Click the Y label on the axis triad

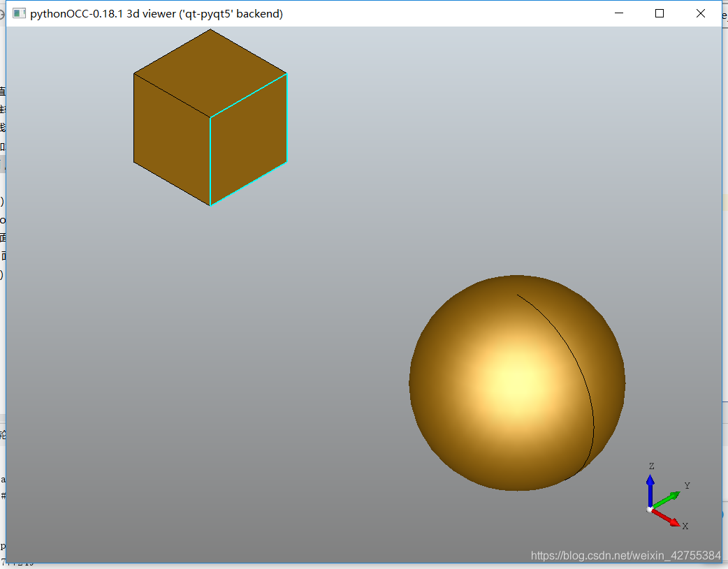(687, 486)
